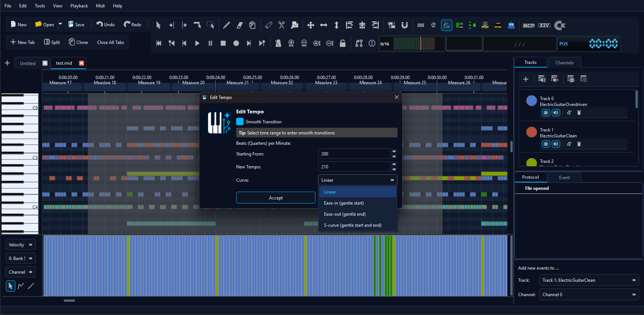Mute Track 0 audio toggle
The width and height of the screenshot is (644, 315).
coord(556,113)
